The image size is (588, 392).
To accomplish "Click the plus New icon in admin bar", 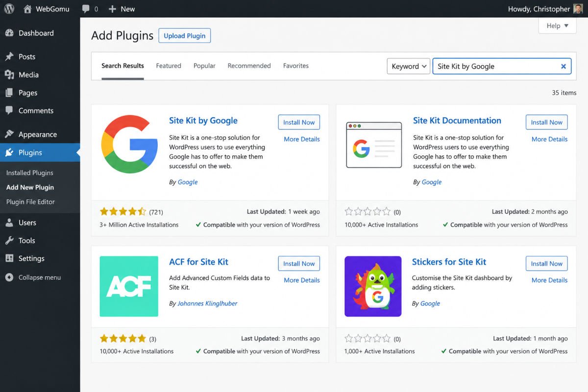I will click(112, 9).
